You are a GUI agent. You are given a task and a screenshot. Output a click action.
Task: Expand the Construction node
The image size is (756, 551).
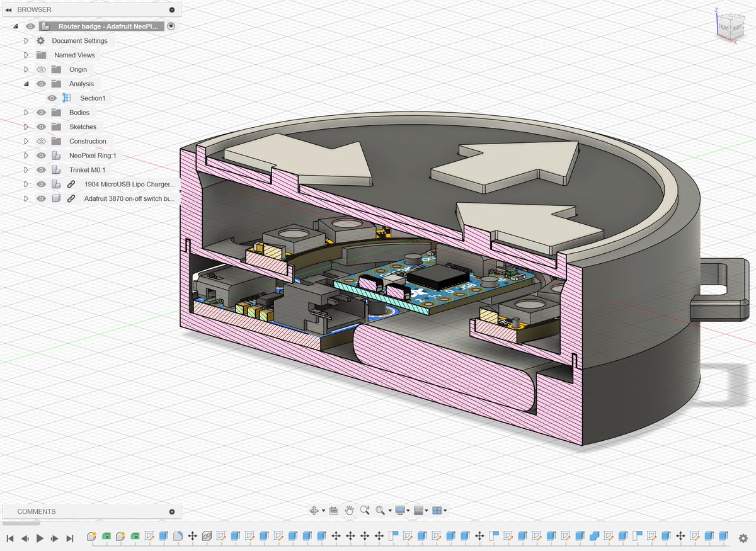coord(26,141)
